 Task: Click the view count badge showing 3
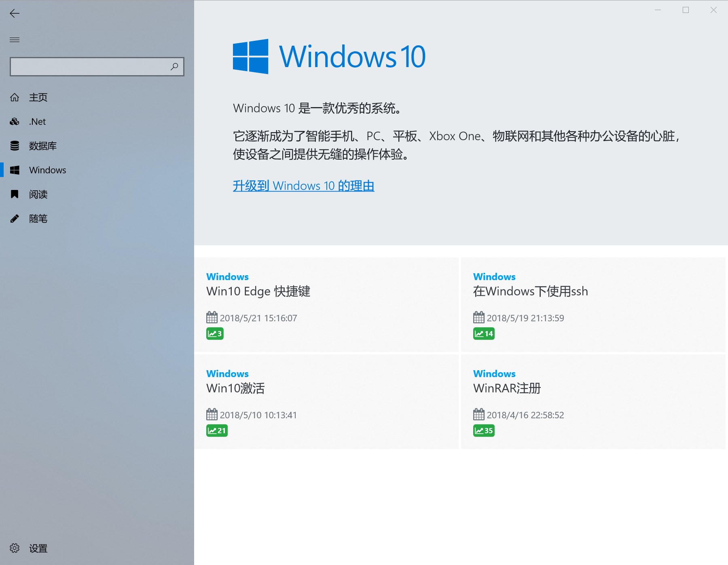coord(215,333)
